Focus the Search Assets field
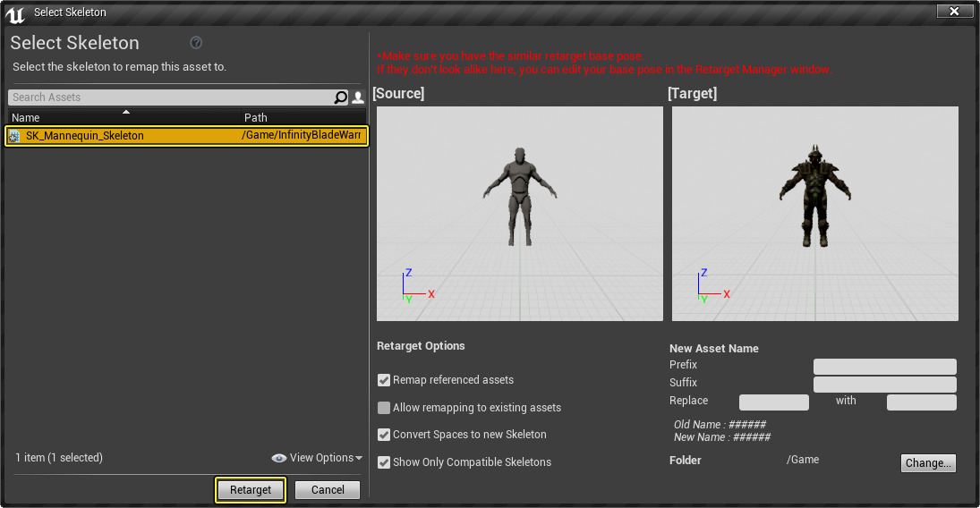Image resolution: width=980 pixels, height=508 pixels. [x=170, y=97]
